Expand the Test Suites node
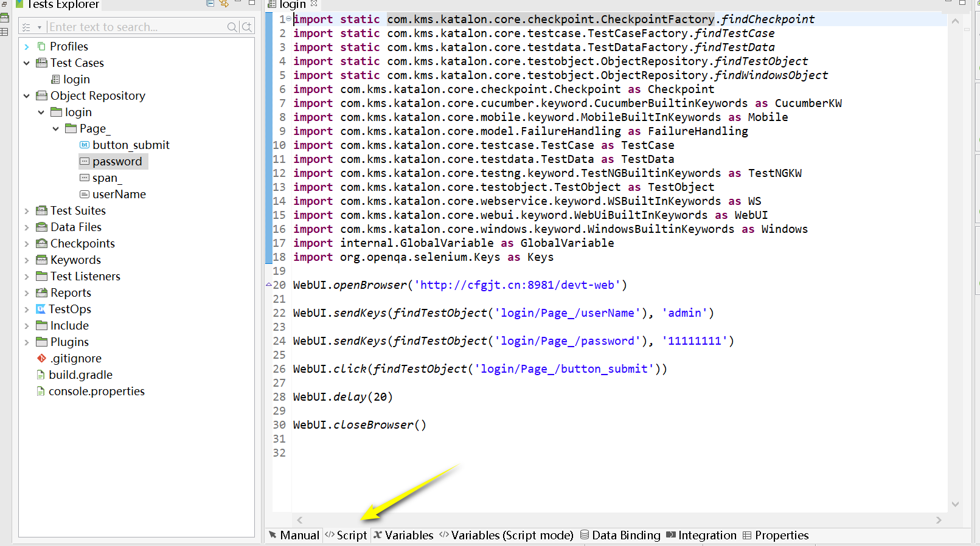 pyautogui.click(x=26, y=210)
